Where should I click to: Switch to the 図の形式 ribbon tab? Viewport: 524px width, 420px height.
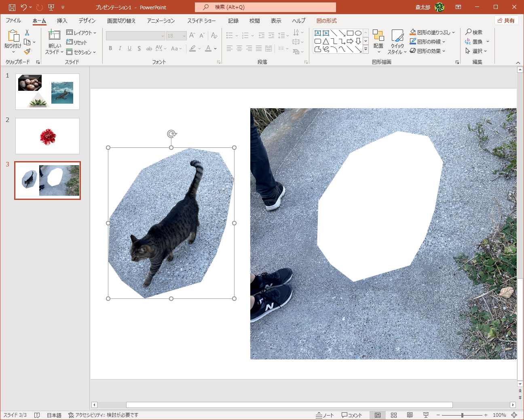click(x=327, y=21)
